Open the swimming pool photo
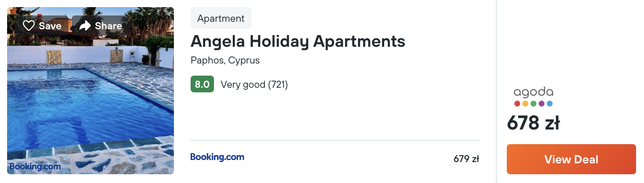This screenshot has height=183, width=644. tap(91, 104)
